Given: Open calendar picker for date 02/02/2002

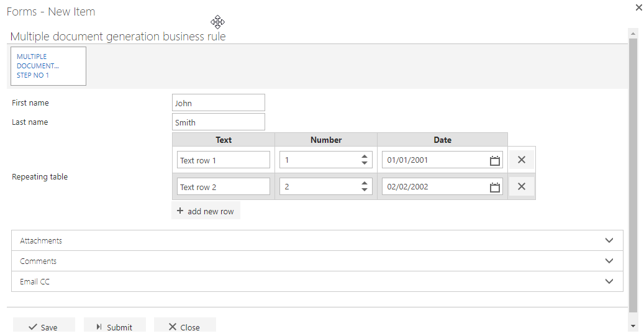Looking at the screenshot, I should [x=495, y=187].
